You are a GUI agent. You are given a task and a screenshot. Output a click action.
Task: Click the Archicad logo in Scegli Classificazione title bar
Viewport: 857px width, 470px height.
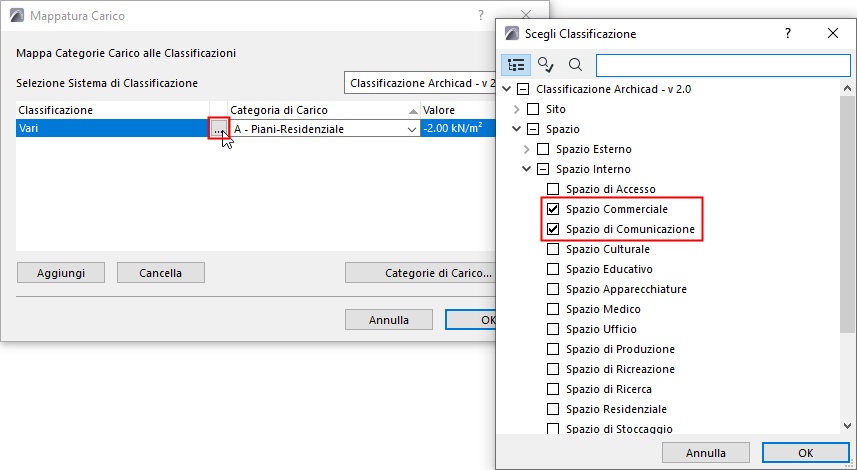click(x=514, y=33)
